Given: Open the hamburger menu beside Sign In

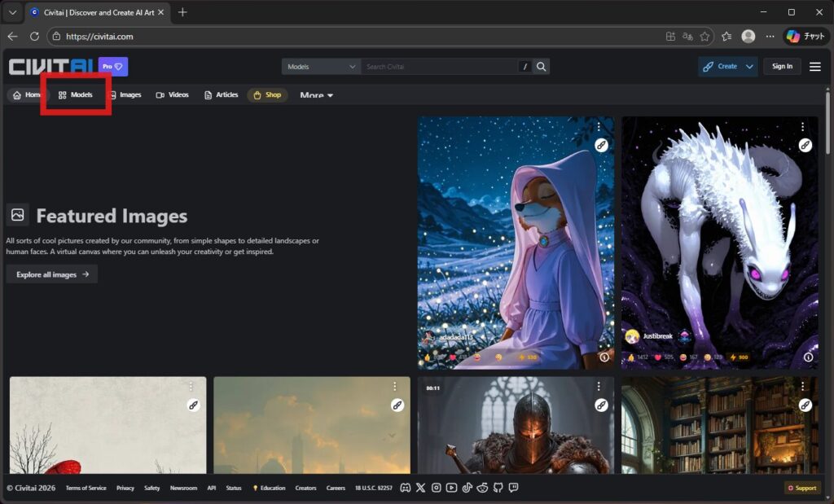Looking at the screenshot, I should click(814, 67).
